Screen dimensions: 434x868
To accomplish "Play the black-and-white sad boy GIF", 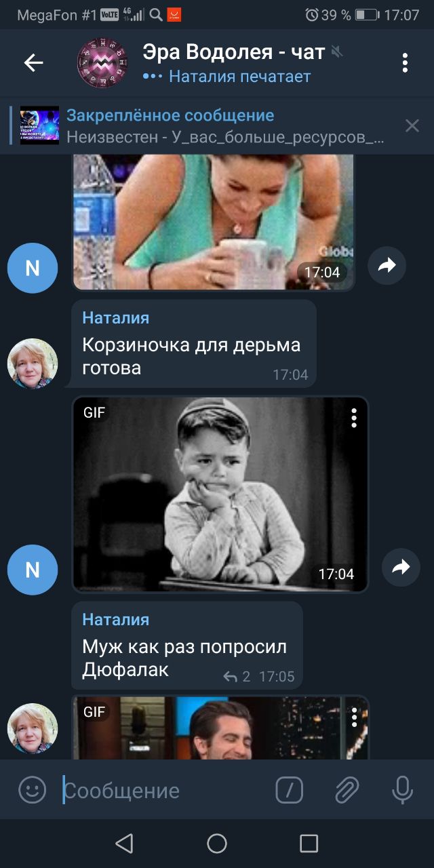I will click(220, 494).
